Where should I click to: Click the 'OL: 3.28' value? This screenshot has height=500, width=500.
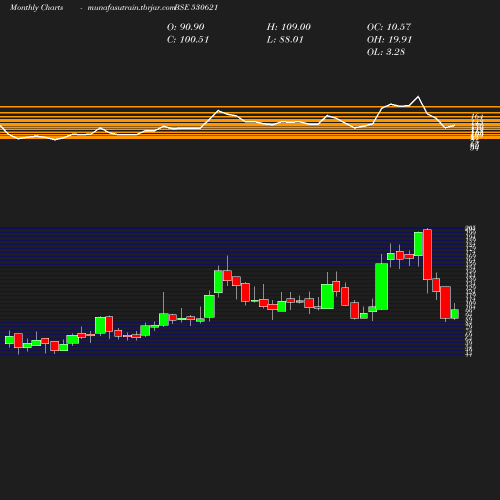pyautogui.click(x=386, y=52)
